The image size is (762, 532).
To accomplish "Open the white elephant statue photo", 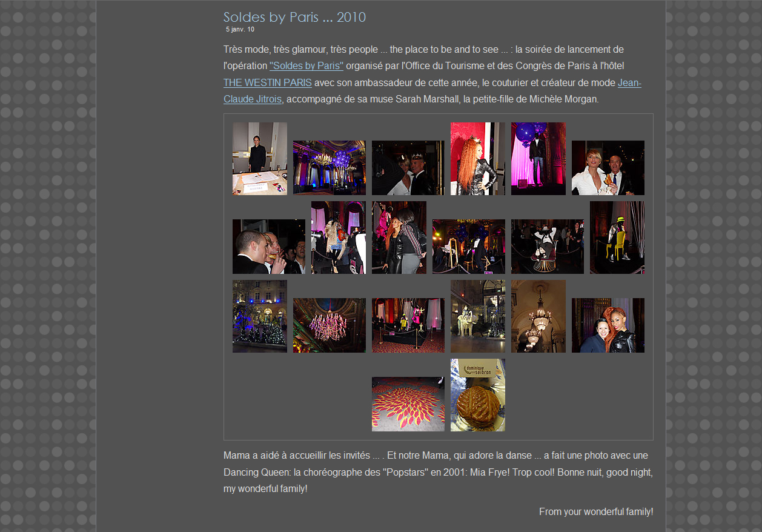I will click(477, 316).
